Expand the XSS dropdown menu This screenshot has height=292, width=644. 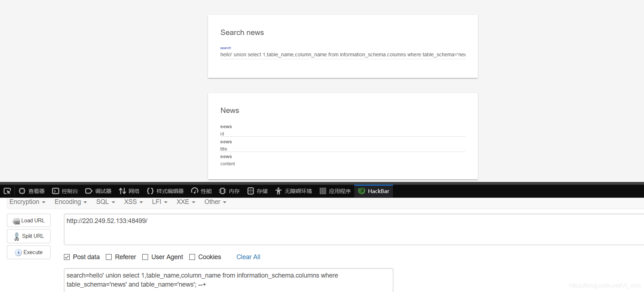(x=134, y=202)
